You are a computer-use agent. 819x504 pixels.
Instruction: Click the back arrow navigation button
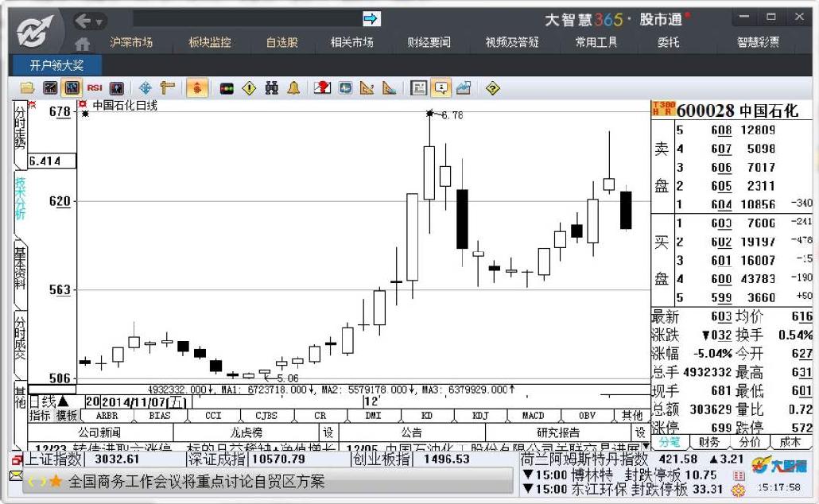point(83,21)
